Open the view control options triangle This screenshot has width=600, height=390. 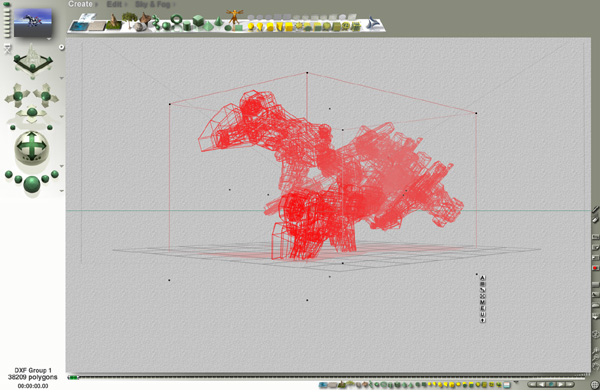[x=62, y=78]
